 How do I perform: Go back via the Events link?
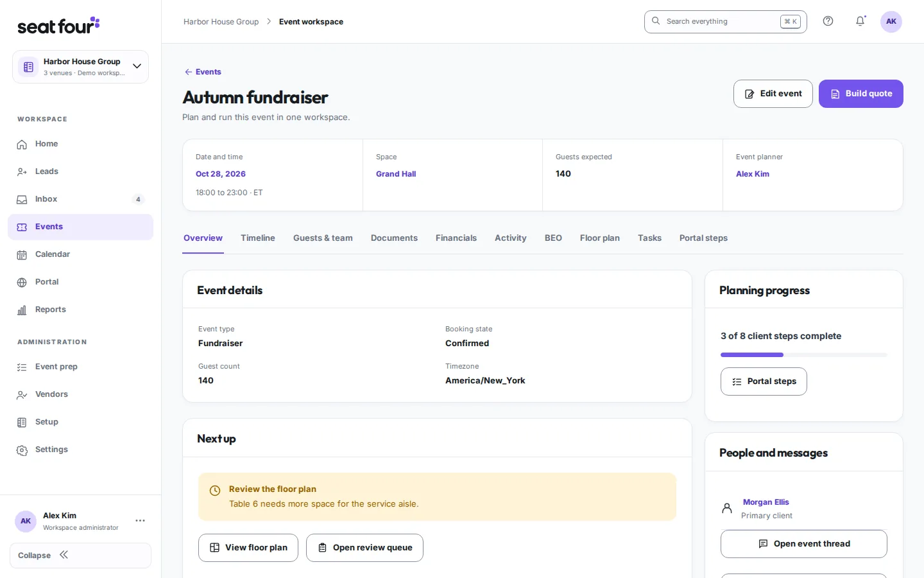(x=203, y=72)
